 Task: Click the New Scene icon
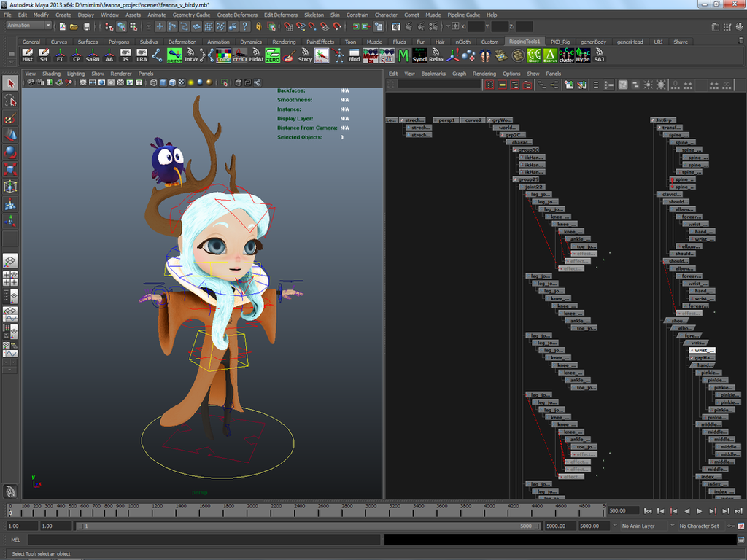pos(63,27)
